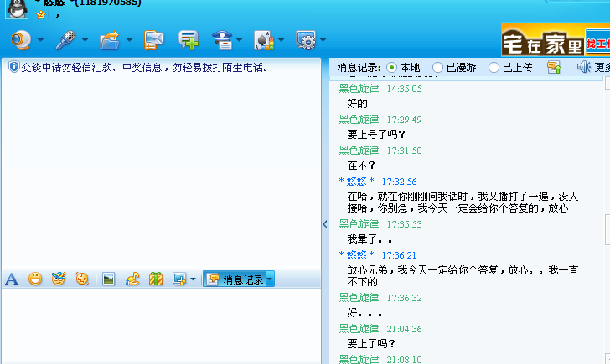Create a discussion group with green plus icon
This screenshot has width=610, height=364.
tap(189, 40)
